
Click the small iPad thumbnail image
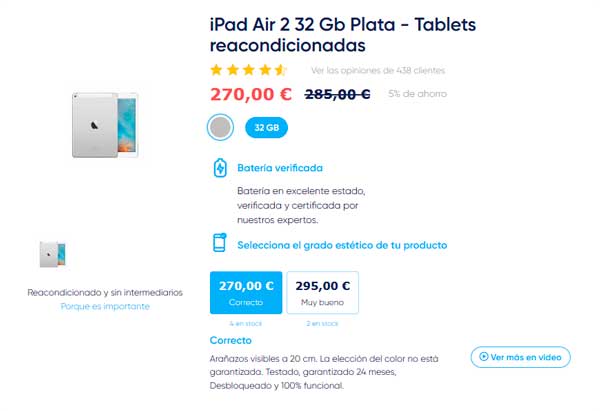tap(53, 254)
